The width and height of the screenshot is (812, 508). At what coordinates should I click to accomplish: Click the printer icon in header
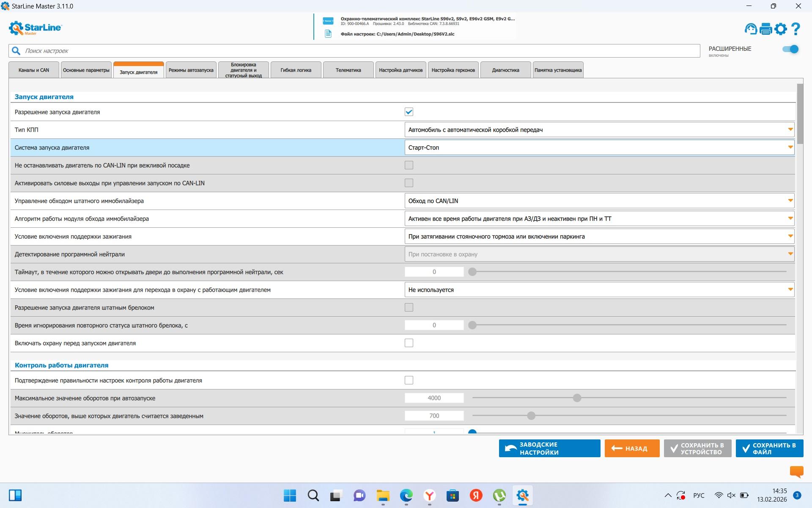point(765,29)
